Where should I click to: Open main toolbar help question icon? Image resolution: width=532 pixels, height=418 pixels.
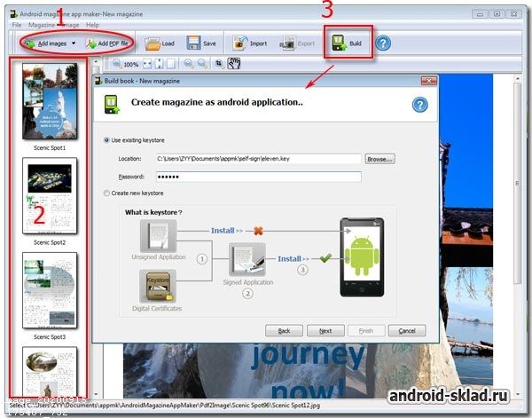pos(383,43)
